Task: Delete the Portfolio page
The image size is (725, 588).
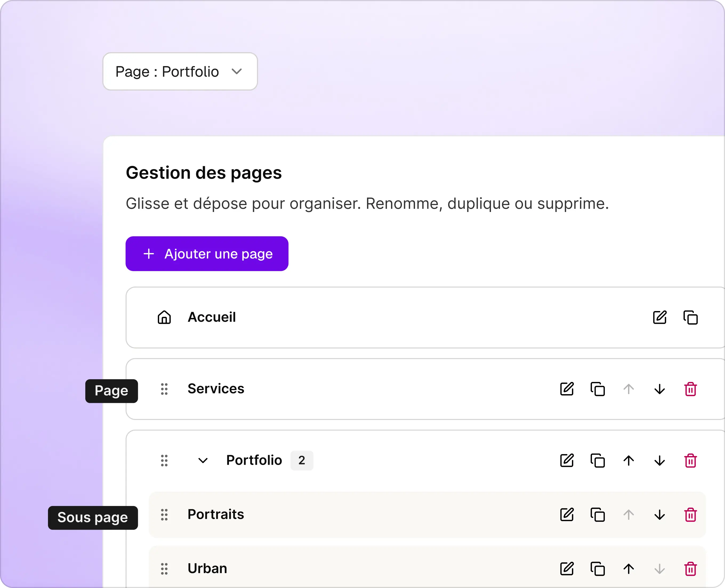Action: pyautogui.click(x=690, y=461)
